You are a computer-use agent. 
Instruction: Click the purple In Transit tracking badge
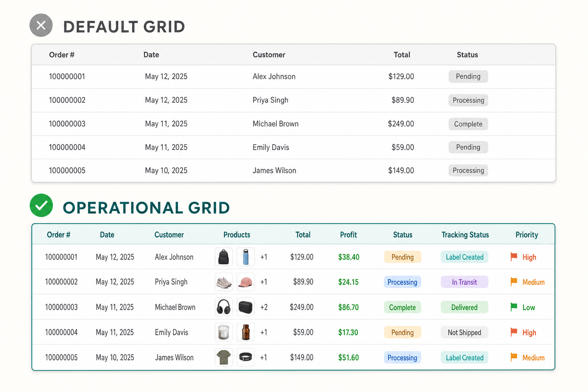click(x=464, y=282)
